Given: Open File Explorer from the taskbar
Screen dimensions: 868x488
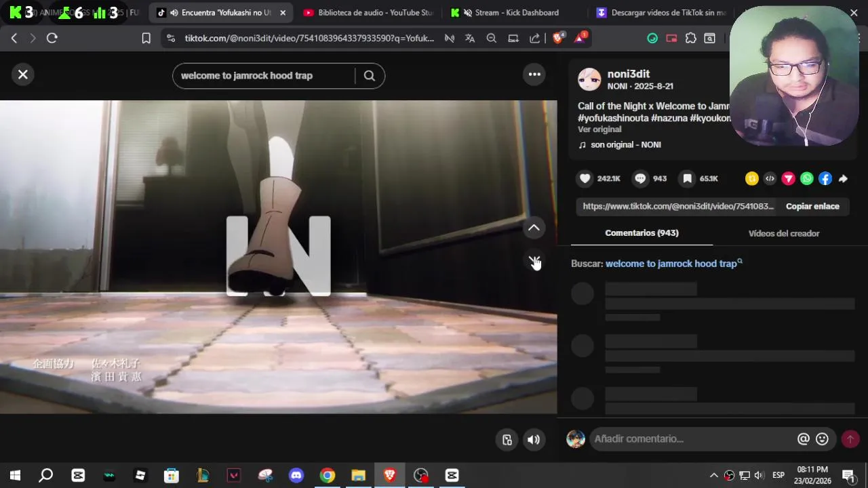Looking at the screenshot, I should coord(359,476).
